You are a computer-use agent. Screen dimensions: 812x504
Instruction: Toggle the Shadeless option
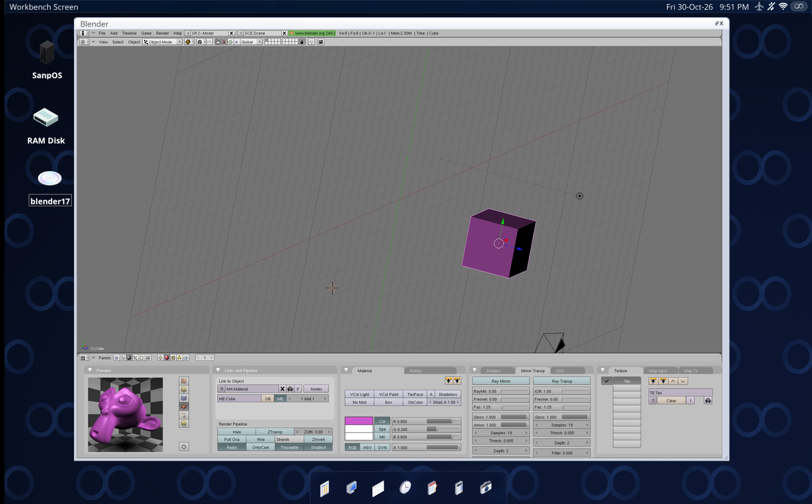coord(448,394)
